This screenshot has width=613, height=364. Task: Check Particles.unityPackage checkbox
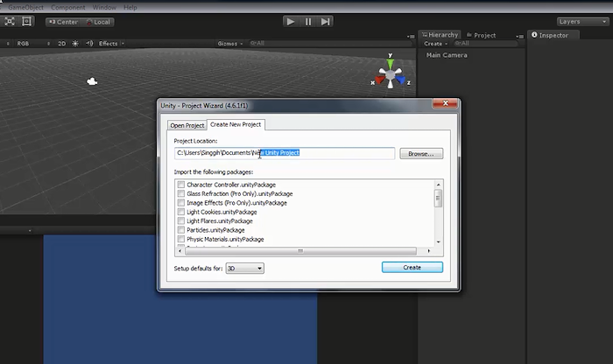tap(181, 229)
